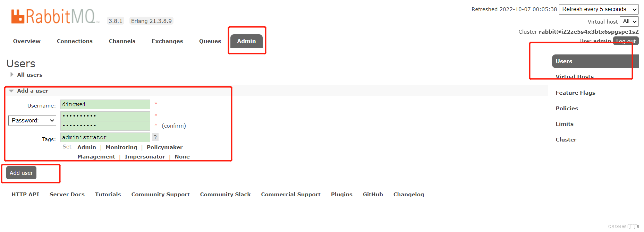Open the Commercial Support link
This screenshot has width=644, height=232.
[291, 194]
